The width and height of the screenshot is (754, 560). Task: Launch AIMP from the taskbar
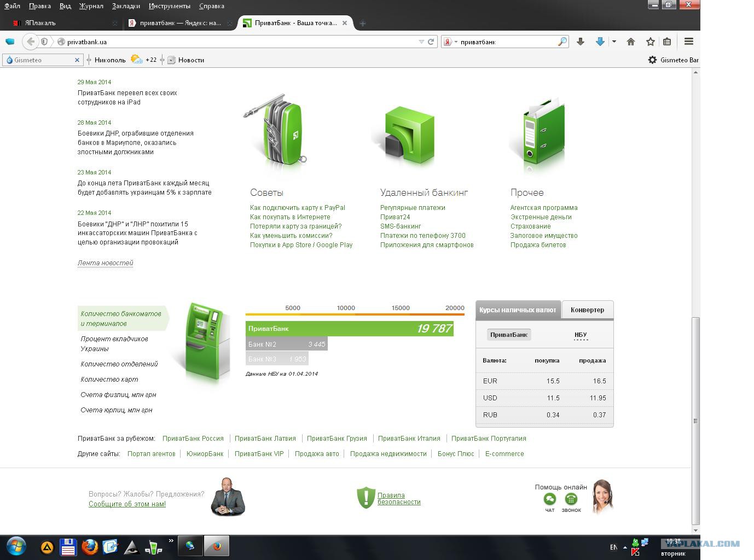click(47, 547)
